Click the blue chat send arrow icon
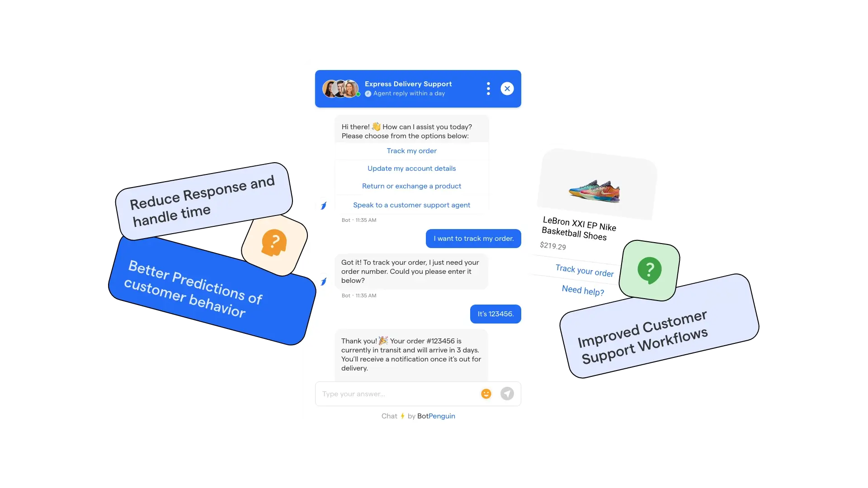Viewport: 868px width, 488px height. 507,393
